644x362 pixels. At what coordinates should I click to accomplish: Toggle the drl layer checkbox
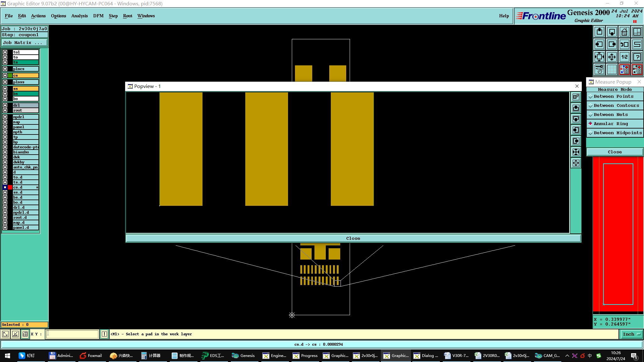pos(5,105)
